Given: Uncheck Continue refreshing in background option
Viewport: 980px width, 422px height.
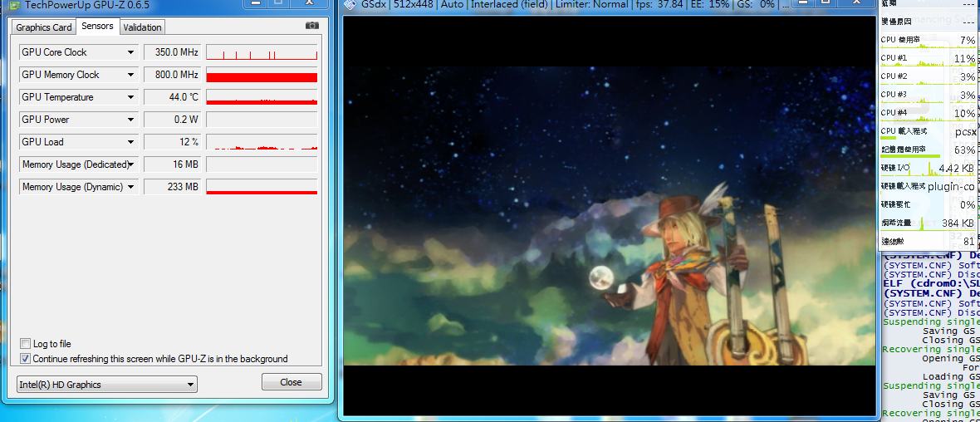Looking at the screenshot, I should point(25,359).
